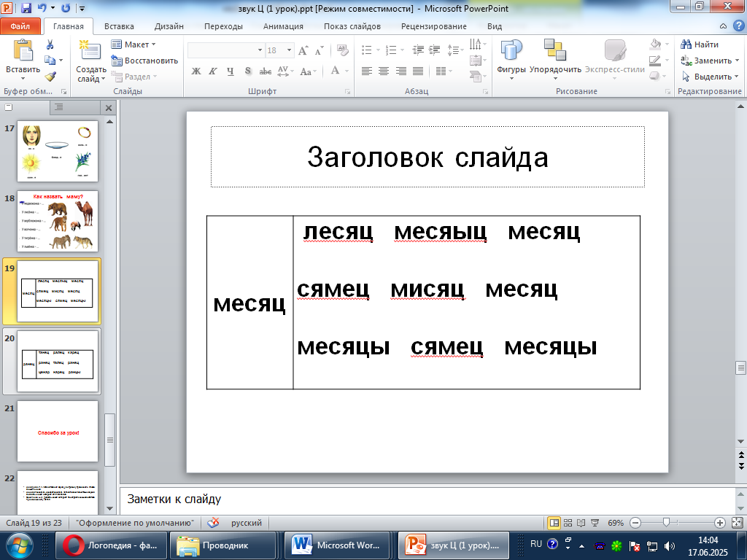This screenshot has width=747, height=560.
Task: Apply bold formatting with Ж button
Action: [x=196, y=71]
